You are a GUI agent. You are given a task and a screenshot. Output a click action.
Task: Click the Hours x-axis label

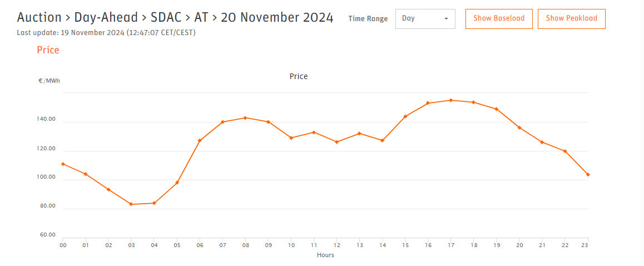pos(325,255)
